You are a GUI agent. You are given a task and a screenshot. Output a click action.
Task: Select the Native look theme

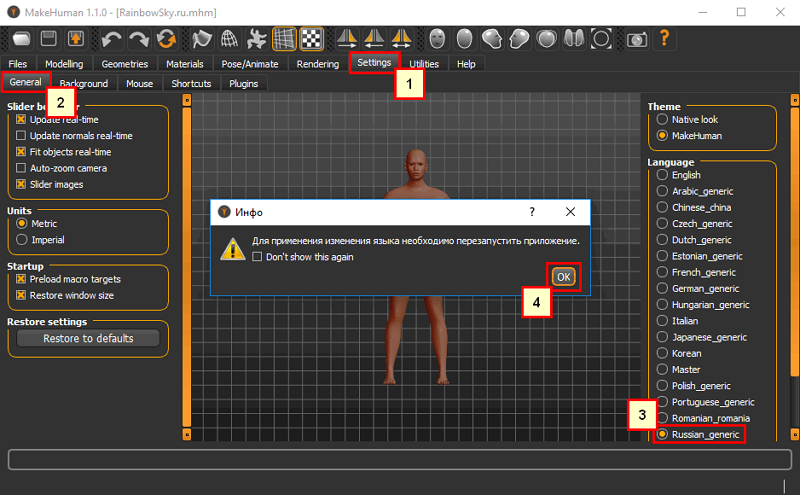(662, 119)
